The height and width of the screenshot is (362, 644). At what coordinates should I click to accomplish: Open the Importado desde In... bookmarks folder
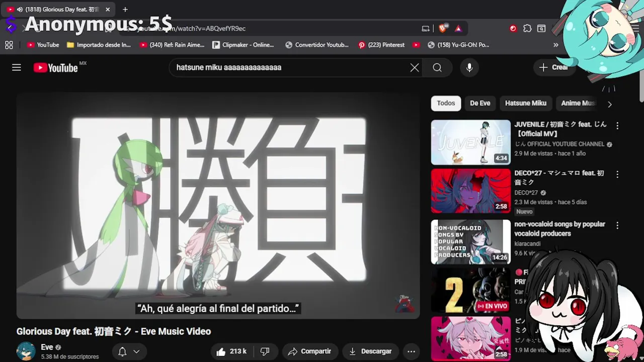pyautogui.click(x=99, y=45)
